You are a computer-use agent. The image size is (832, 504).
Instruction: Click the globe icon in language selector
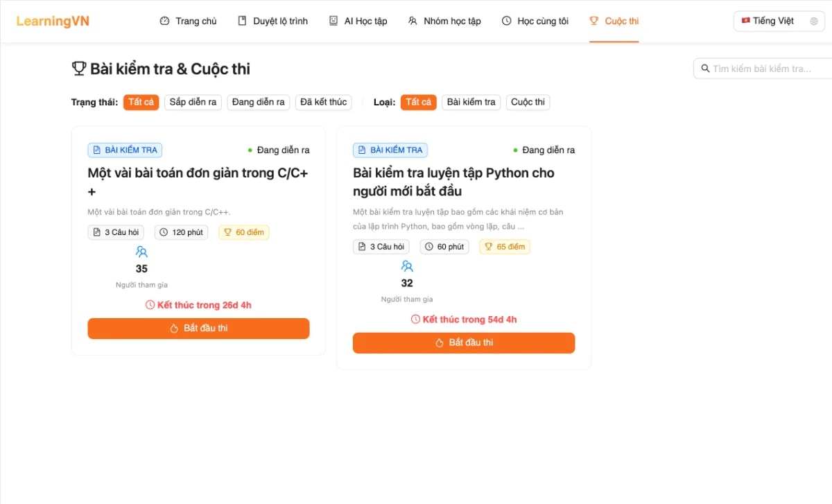(814, 21)
